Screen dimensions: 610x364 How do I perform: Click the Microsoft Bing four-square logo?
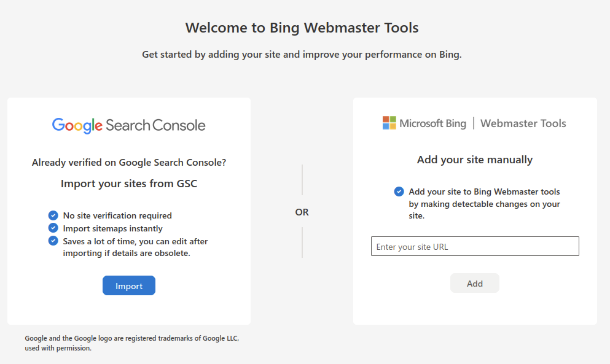point(389,122)
